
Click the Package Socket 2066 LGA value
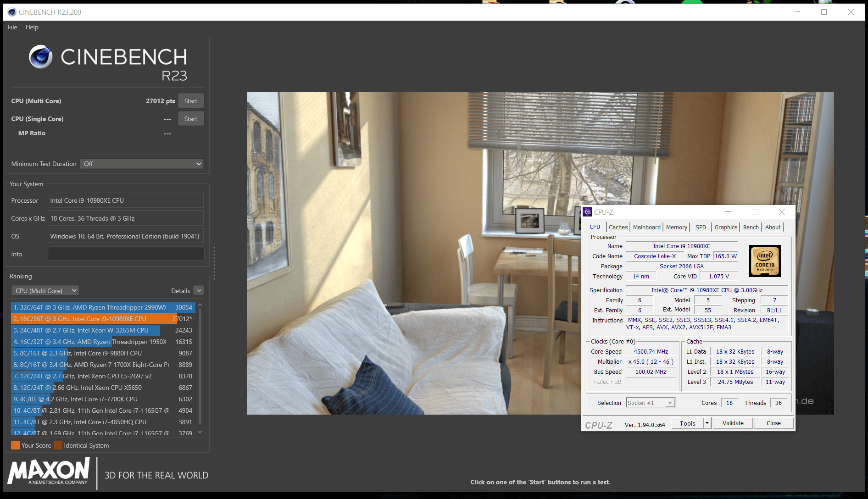pos(682,266)
